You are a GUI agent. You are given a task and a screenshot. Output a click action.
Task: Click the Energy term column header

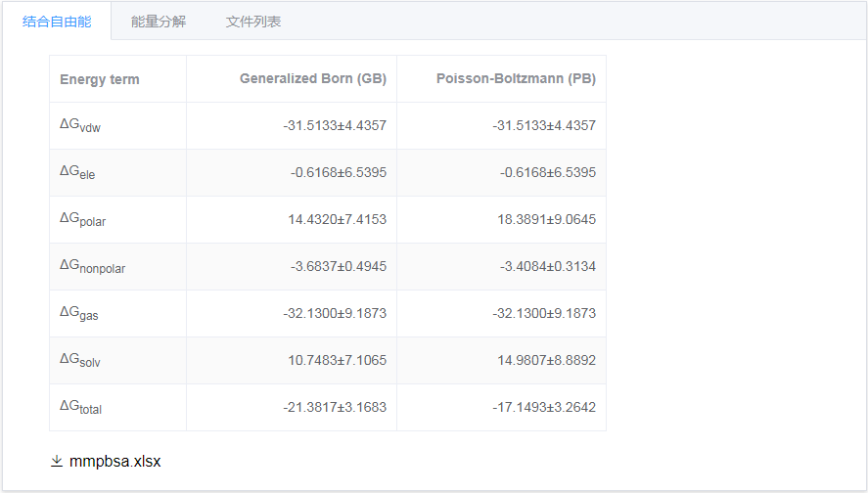(x=100, y=79)
